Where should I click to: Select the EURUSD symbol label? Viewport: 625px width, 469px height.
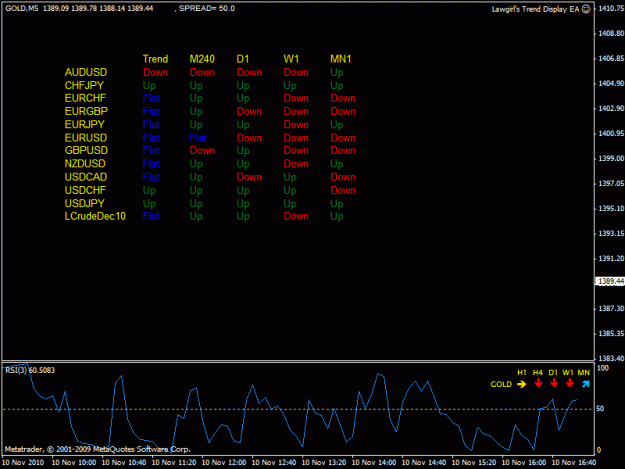[x=86, y=138]
